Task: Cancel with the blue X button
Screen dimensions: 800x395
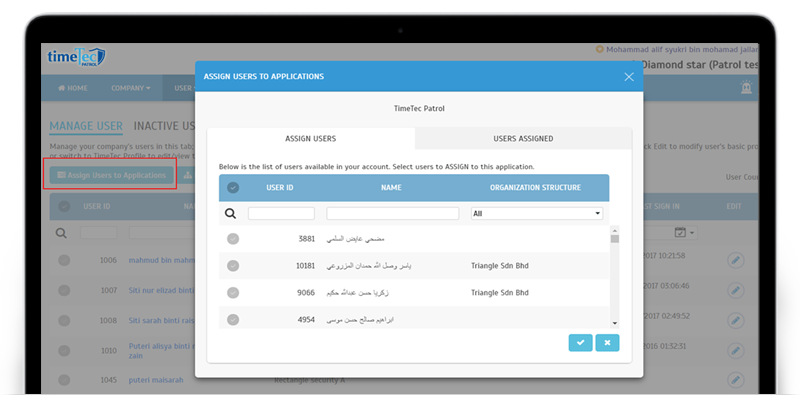Action: [x=607, y=343]
